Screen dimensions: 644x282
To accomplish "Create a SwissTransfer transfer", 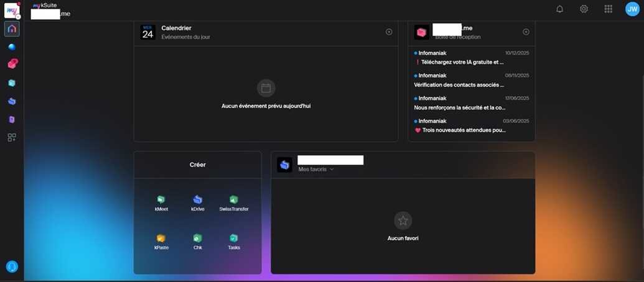I will (x=234, y=203).
